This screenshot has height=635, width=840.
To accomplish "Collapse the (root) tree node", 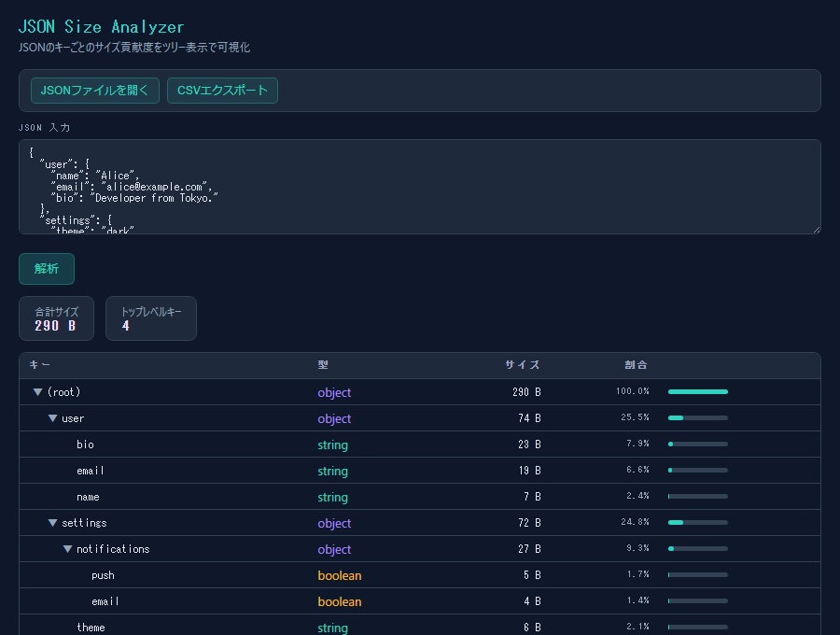I will point(37,392).
